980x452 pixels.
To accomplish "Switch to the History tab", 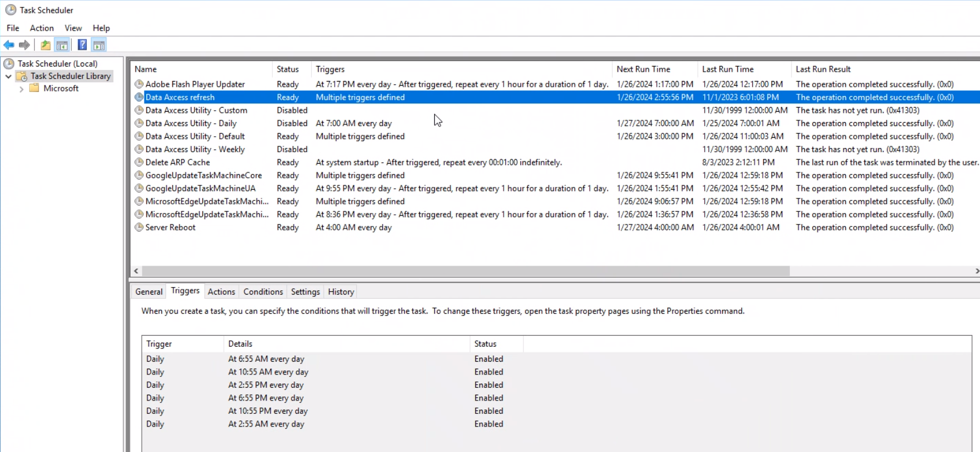I will tap(341, 292).
